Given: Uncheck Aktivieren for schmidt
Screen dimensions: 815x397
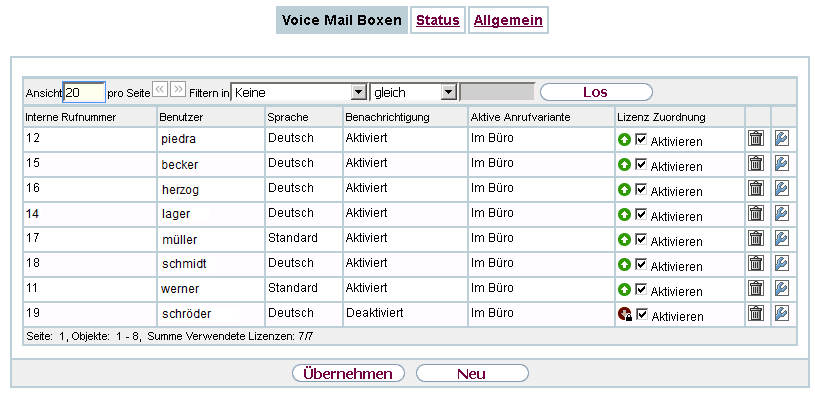Looking at the screenshot, I should click(641, 264).
